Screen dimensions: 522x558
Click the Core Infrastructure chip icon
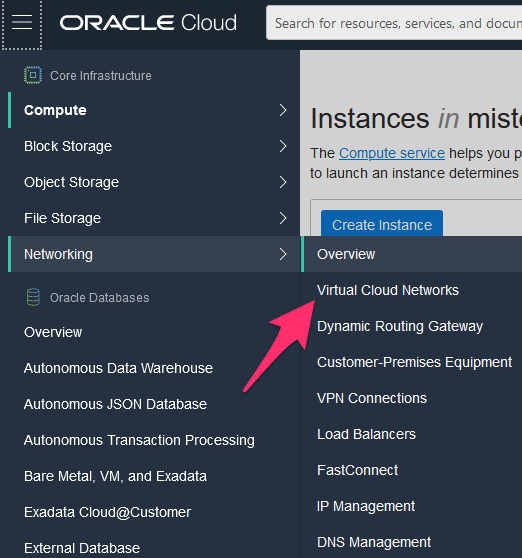(33, 75)
